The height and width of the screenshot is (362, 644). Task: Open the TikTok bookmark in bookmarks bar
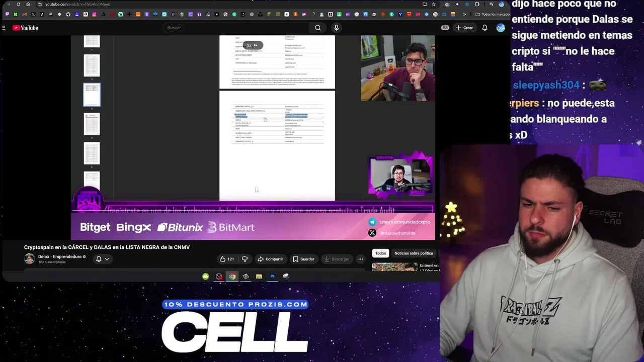[42, 14]
